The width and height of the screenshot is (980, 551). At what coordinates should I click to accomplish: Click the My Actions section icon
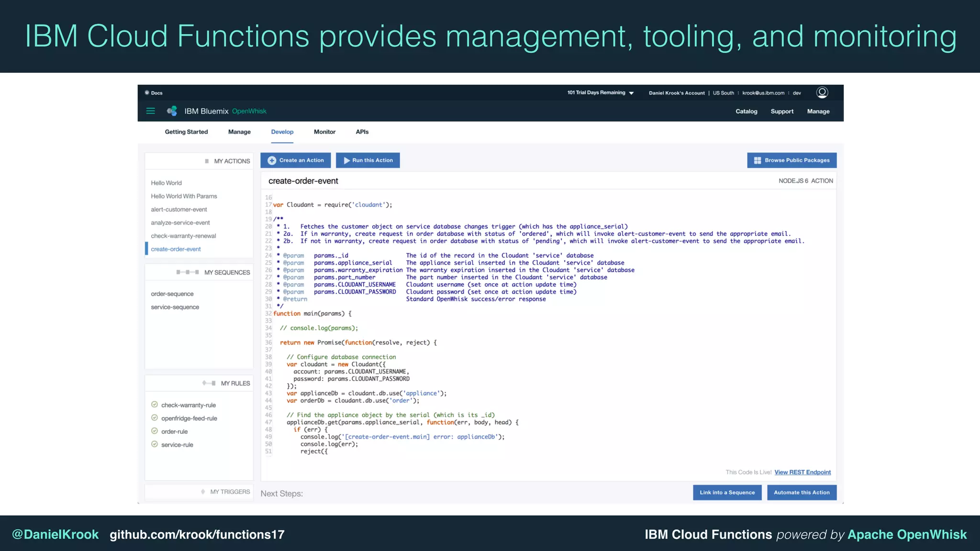click(207, 161)
